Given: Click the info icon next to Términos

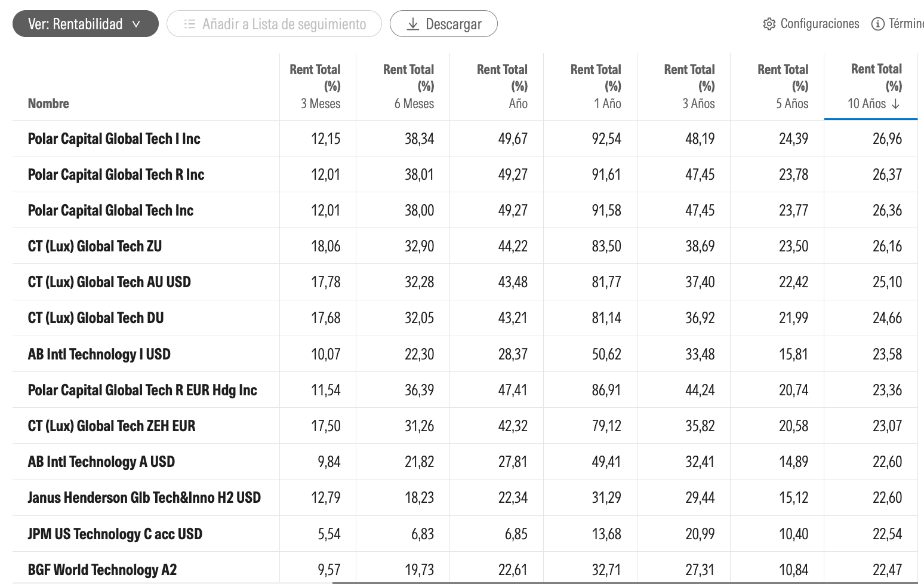Looking at the screenshot, I should (877, 24).
